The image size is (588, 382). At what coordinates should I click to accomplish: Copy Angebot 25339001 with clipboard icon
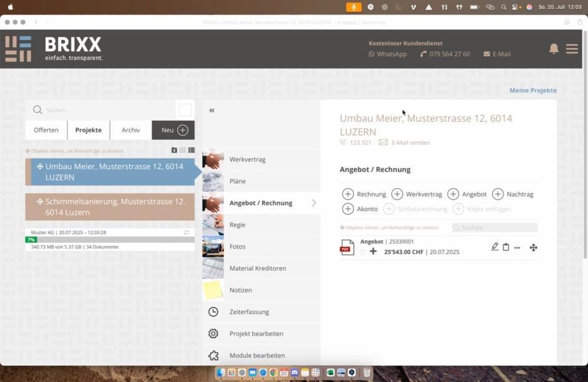click(506, 247)
